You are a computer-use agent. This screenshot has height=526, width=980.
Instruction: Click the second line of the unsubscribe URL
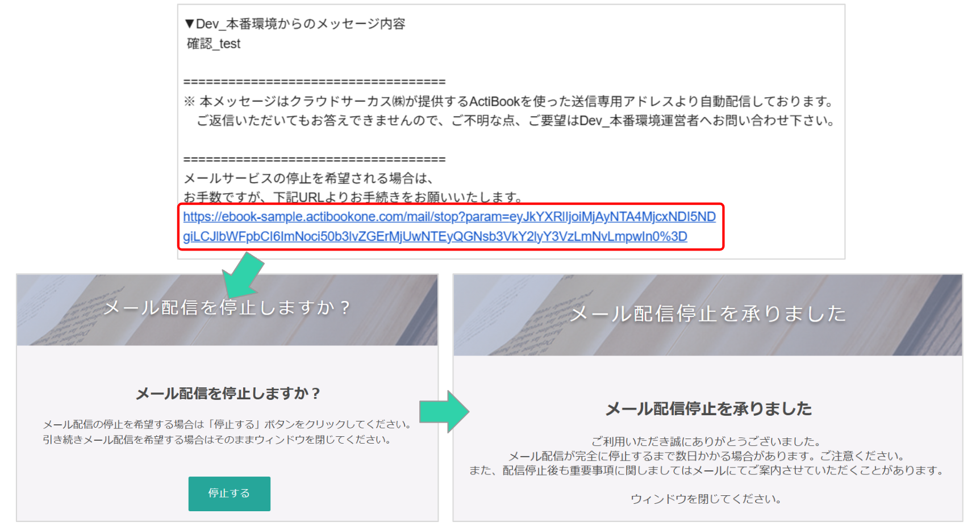point(435,237)
